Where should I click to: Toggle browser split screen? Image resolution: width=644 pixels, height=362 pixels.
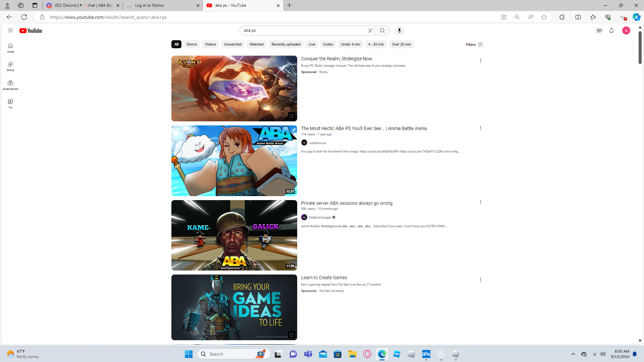tap(578, 17)
